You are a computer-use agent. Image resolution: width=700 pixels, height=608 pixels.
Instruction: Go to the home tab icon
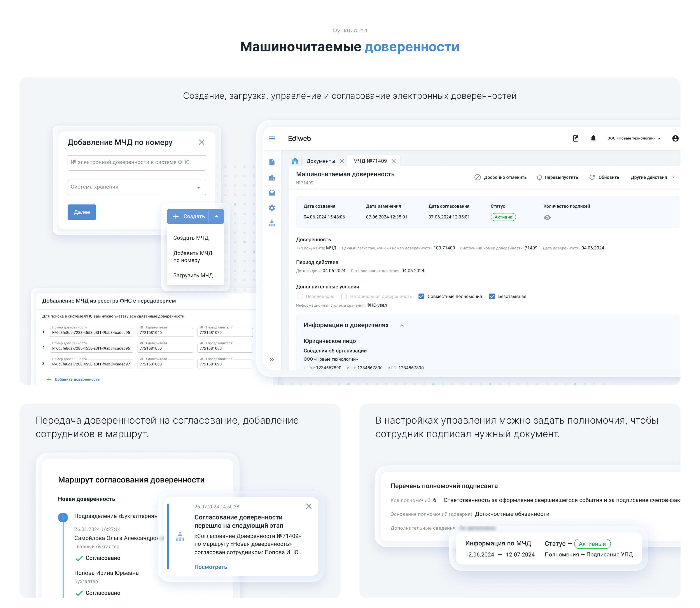point(294,161)
